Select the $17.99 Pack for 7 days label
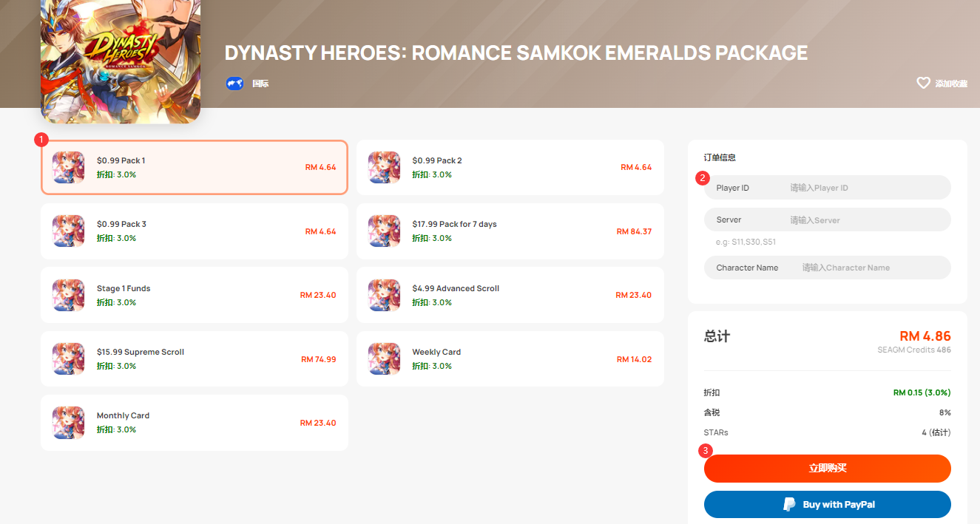 coord(454,224)
